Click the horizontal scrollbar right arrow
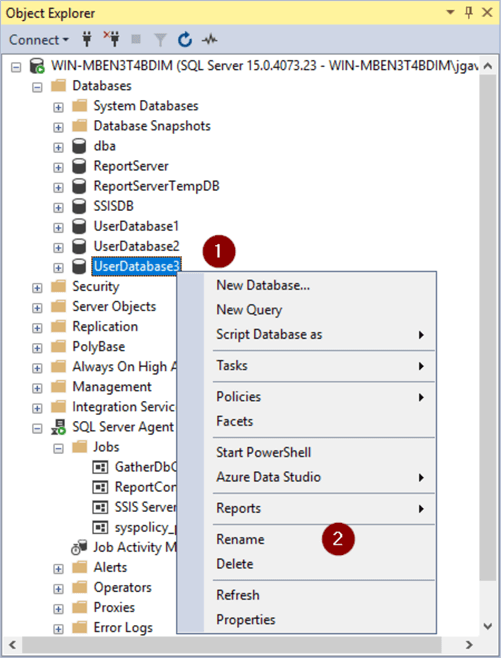 pos(469,645)
